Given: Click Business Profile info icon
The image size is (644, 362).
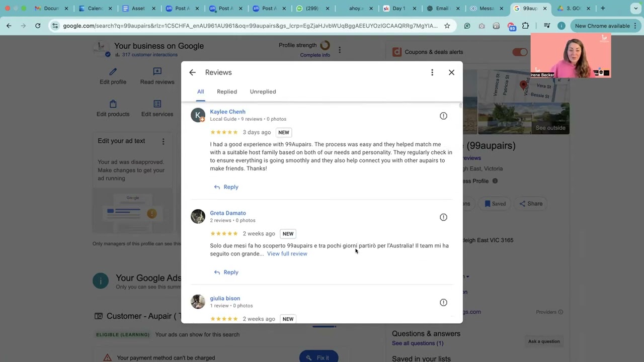Looking at the screenshot, I should point(495,181).
